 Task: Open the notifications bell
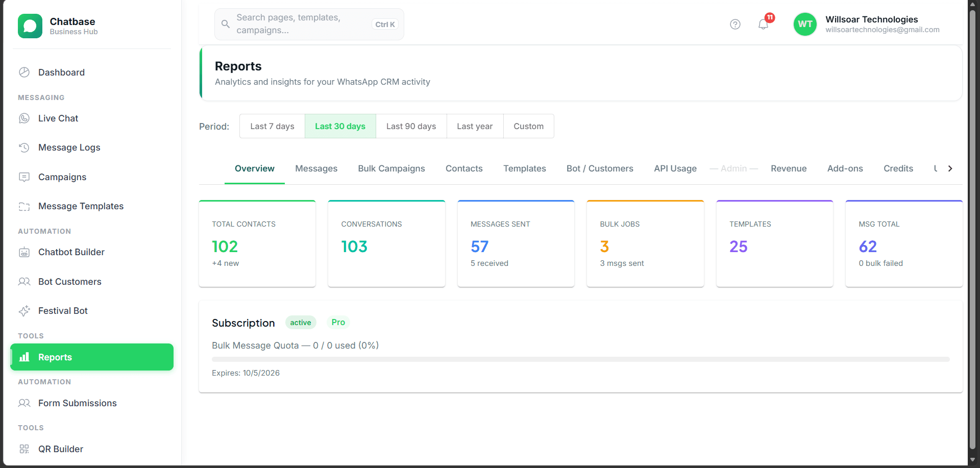[x=764, y=24]
